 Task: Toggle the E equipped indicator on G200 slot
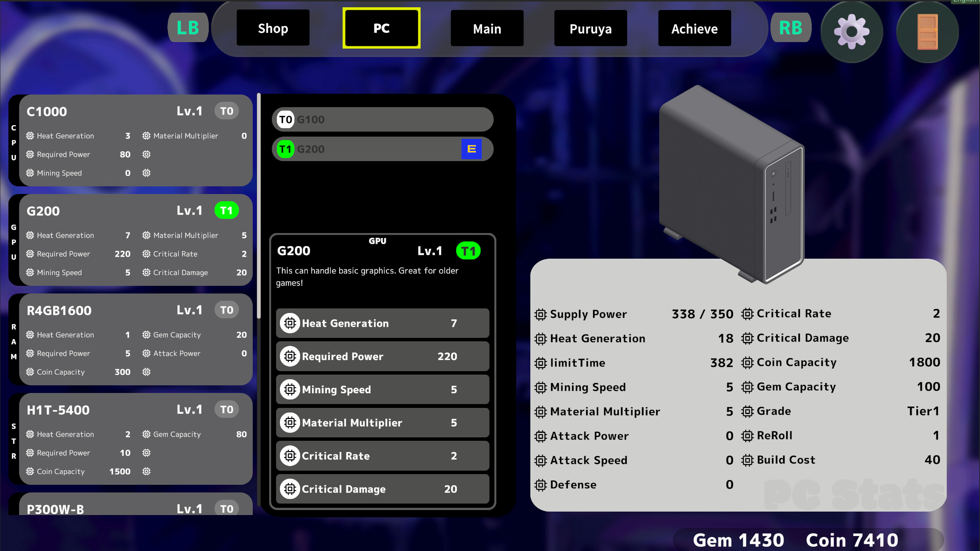471,149
